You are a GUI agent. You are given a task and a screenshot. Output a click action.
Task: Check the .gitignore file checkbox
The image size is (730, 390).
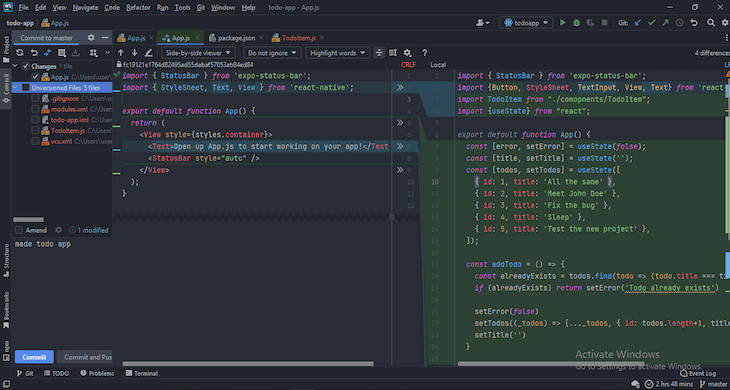35,99
